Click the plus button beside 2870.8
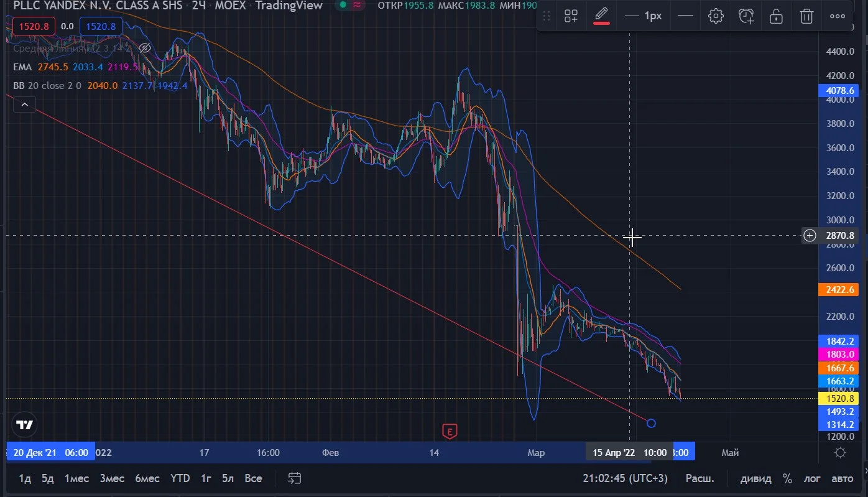Viewport: 868px width, 497px height. tap(810, 235)
